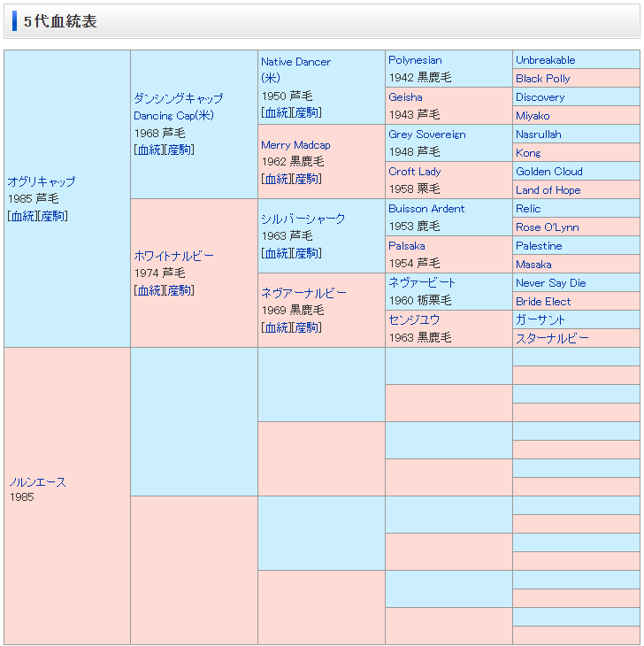The width and height of the screenshot is (644, 646).
Task: Open the Never Say Die link
Action: tap(550, 283)
